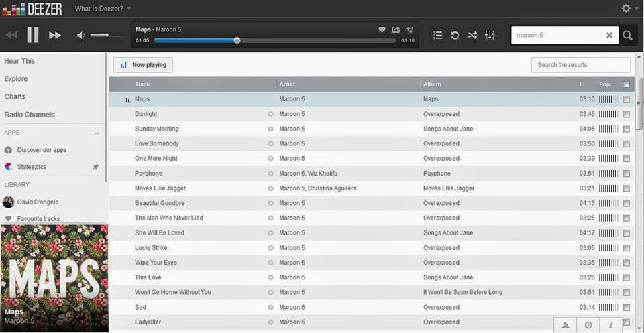Sort by Track column header

click(x=142, y=84)
